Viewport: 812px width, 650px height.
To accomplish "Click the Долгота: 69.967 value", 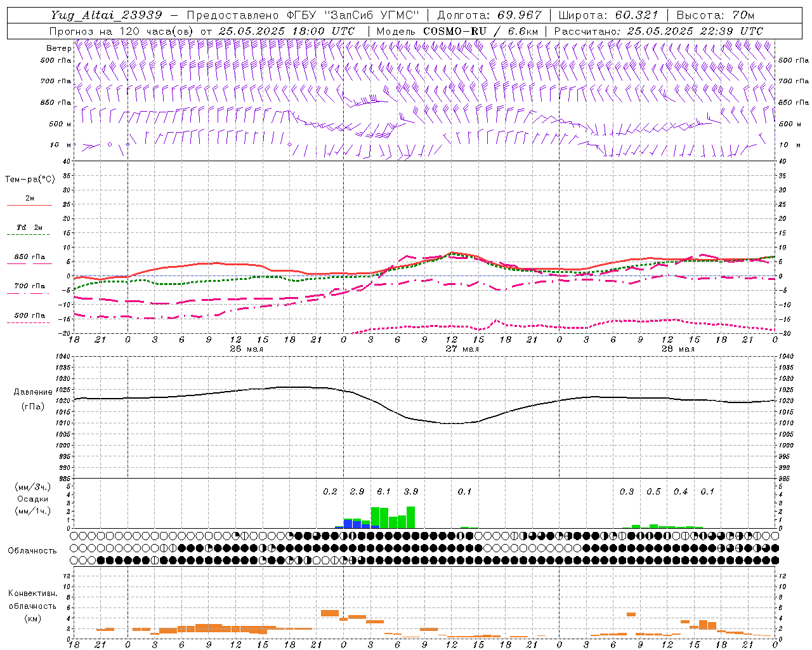I will tap(489, 15).
